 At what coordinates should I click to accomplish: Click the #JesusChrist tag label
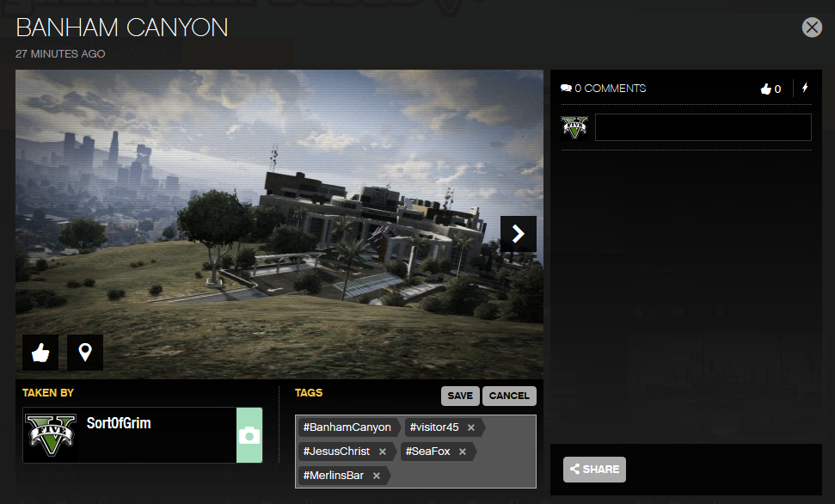tap(336, 452)
